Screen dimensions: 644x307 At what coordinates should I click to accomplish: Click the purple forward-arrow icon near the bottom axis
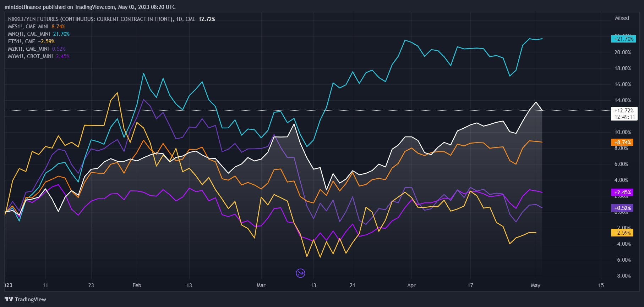300,273
